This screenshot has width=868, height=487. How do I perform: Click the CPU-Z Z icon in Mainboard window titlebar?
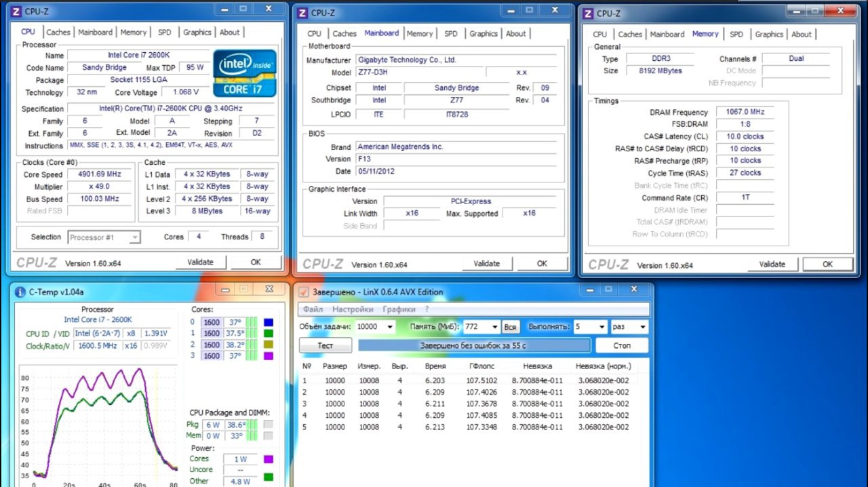click(302, 12)
